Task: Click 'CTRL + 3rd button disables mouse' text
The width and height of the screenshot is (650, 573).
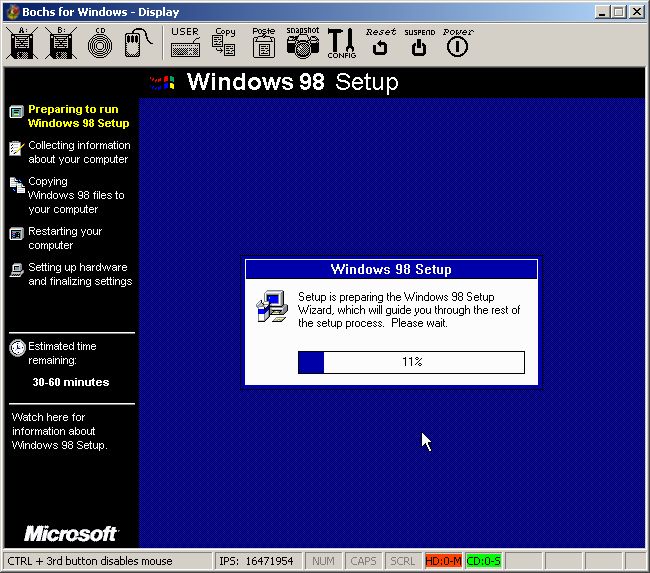Action: [x=90, y=561]
